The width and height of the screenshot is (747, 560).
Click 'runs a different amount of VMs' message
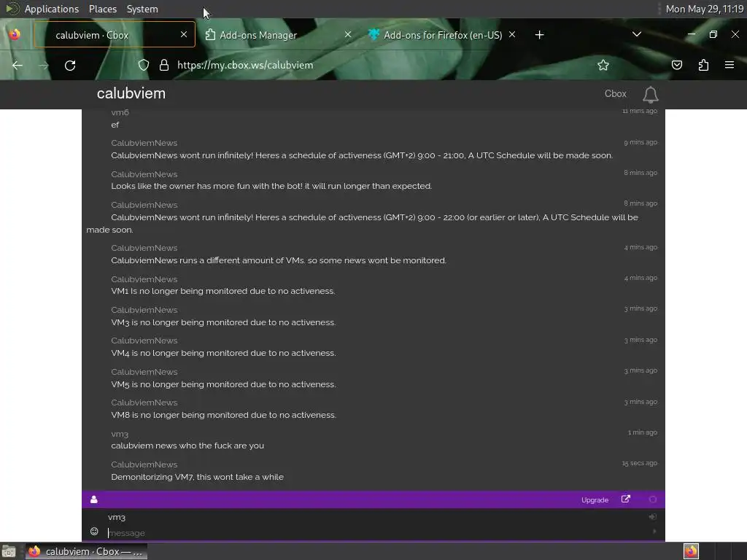point(279,260)
